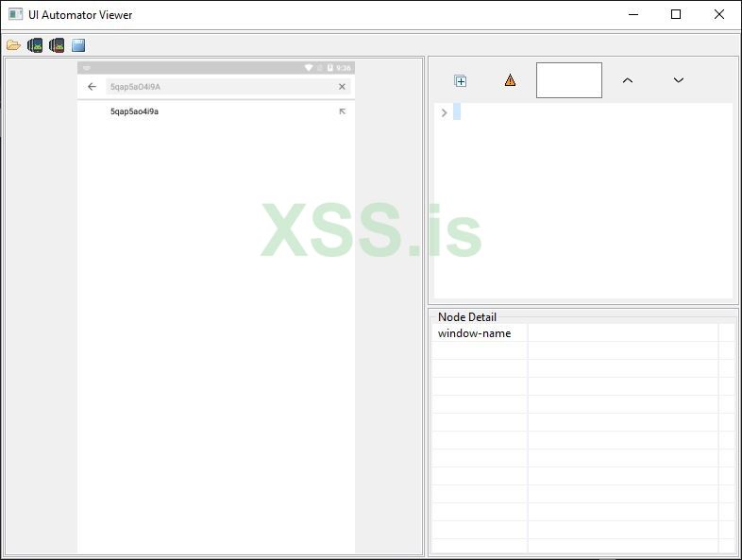Click the empty window-name value cell
Screen dimensions: 742x560
coord(623,333)
